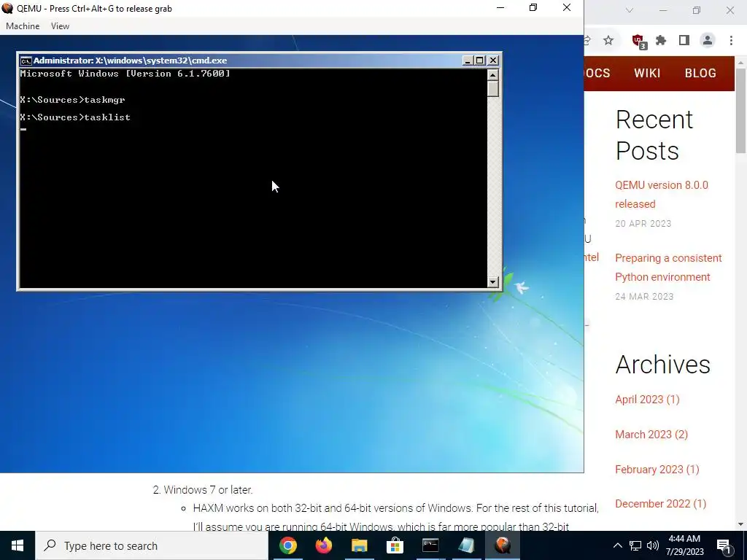Click the cmd scrollbar up arrow
747x560 pixels.
[x=493, y=75]
